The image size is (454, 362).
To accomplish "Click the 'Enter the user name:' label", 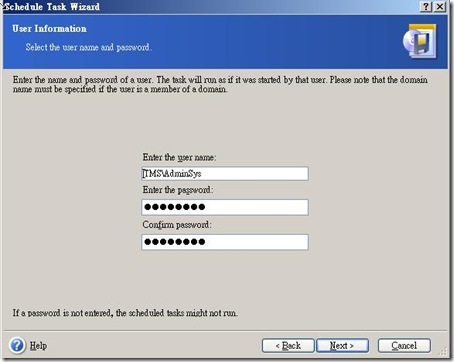I will (x=179, y=157).
